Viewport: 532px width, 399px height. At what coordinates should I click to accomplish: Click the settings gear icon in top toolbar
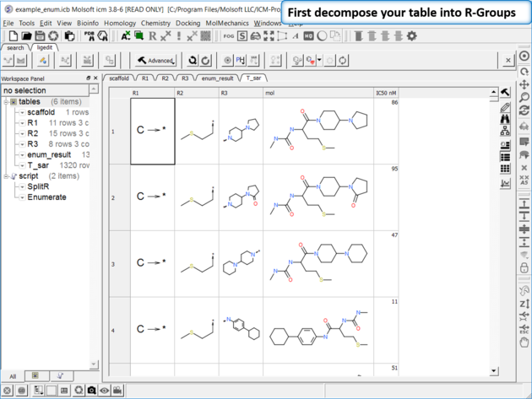(x=412, y=36)
